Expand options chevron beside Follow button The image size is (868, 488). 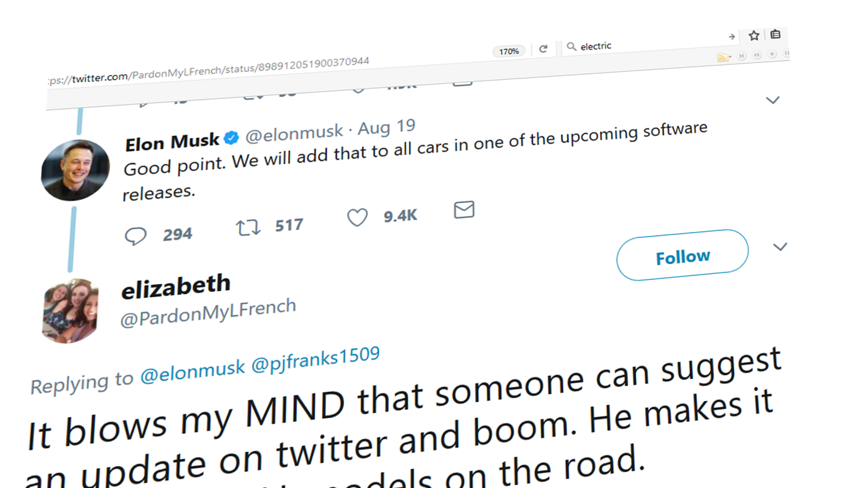pyautogui.click(x=780, y=247)
